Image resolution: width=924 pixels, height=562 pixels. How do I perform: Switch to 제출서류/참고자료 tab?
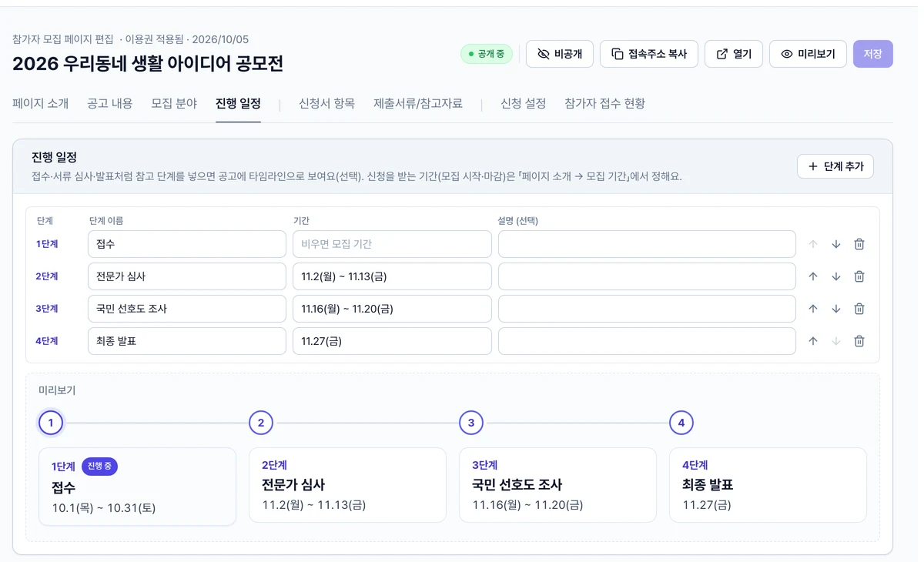418,103
